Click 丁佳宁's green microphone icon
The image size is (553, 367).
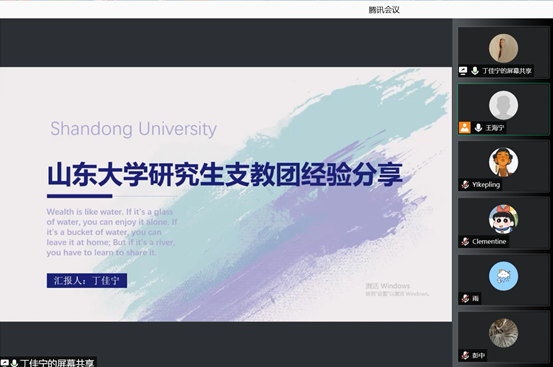point(475,71)
